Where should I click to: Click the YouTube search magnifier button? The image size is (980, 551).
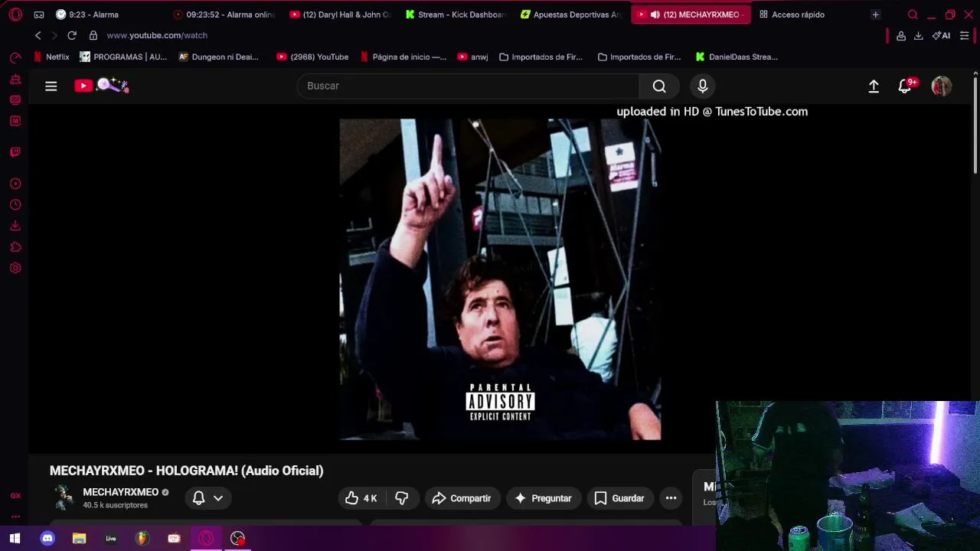click(659, 86)
